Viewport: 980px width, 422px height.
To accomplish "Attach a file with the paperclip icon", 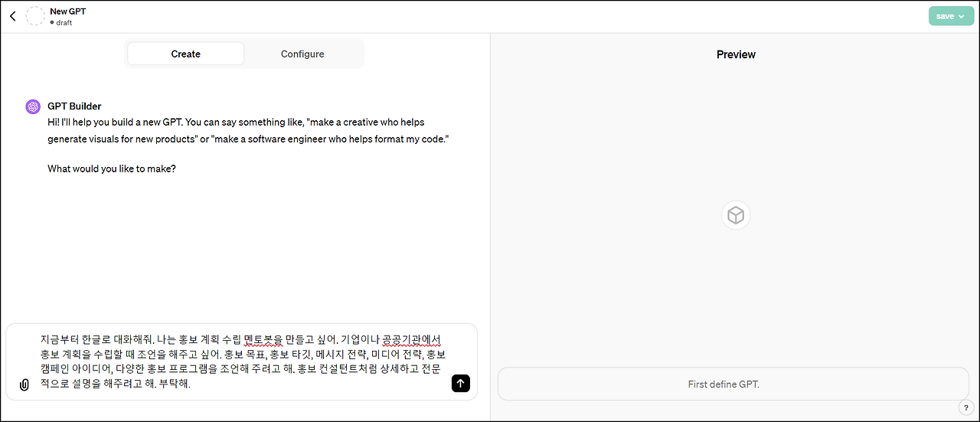I will point(24,384).
